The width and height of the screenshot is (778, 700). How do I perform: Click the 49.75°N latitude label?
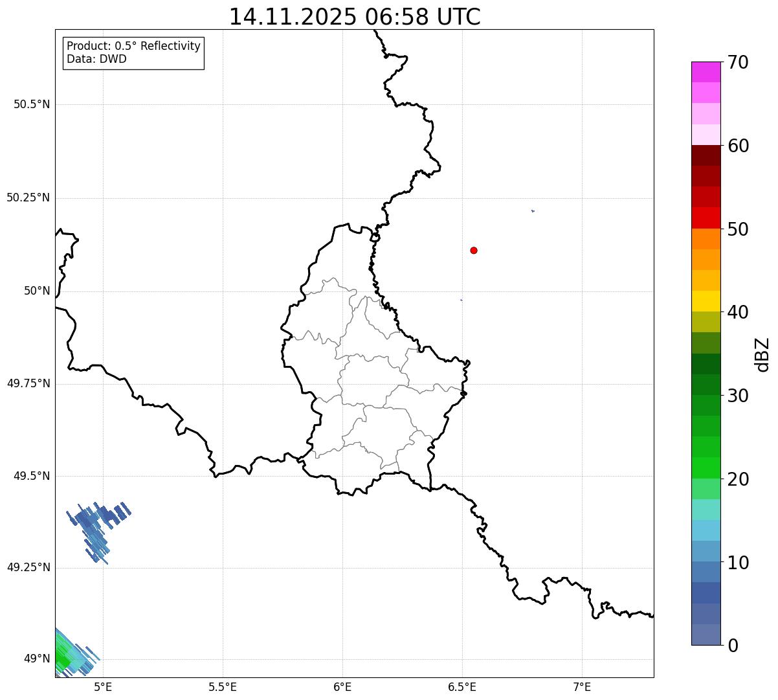tap(28, 384)
